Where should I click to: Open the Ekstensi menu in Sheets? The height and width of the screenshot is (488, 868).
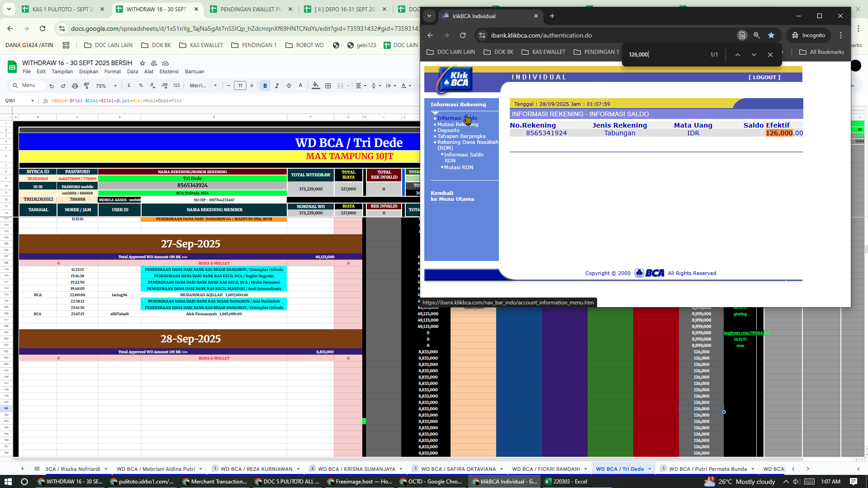[x=169, y=71]
